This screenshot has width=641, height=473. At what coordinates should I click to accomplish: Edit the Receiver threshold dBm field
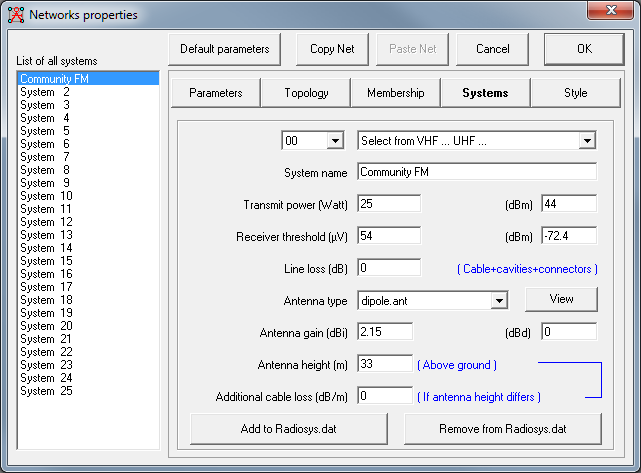(569, 235)
